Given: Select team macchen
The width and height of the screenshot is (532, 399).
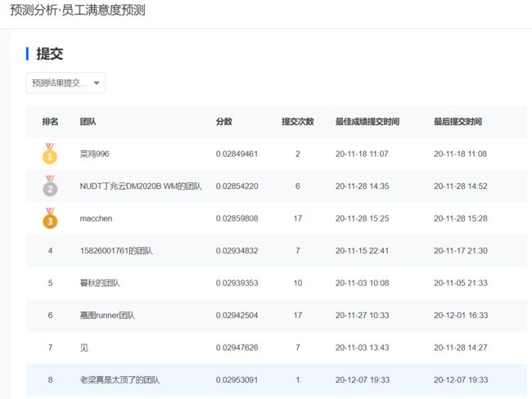Looking at the screenshot, I should 96,218.
